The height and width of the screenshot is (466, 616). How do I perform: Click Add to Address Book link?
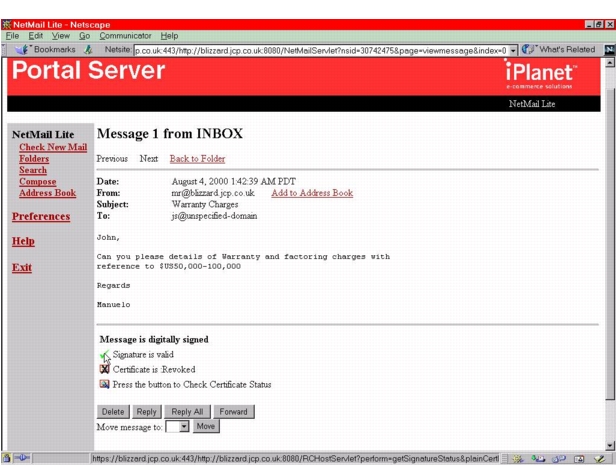(312, 193)
